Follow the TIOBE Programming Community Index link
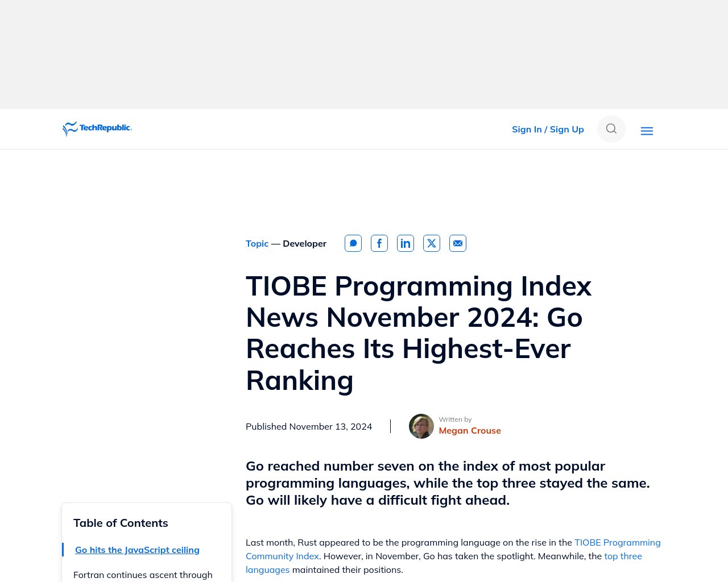The height and width of the screenshot is (582, 728). (618, 542)
